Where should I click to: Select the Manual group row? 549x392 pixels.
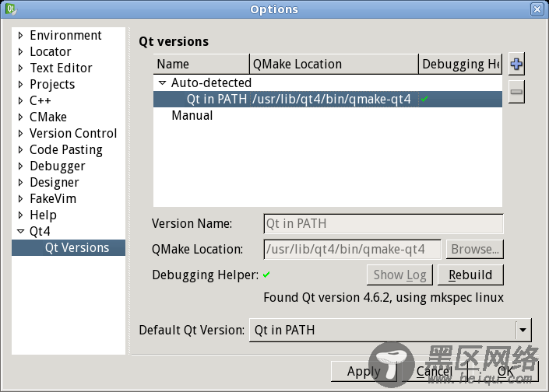point(328,115)
